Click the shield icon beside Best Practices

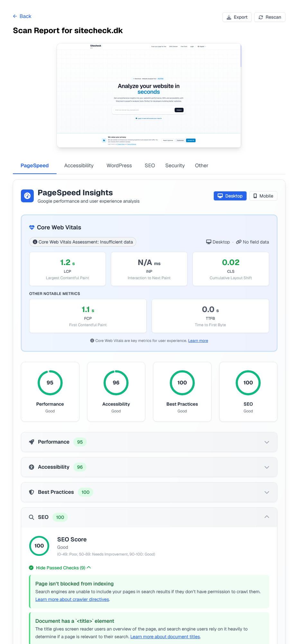pos(32,492)
